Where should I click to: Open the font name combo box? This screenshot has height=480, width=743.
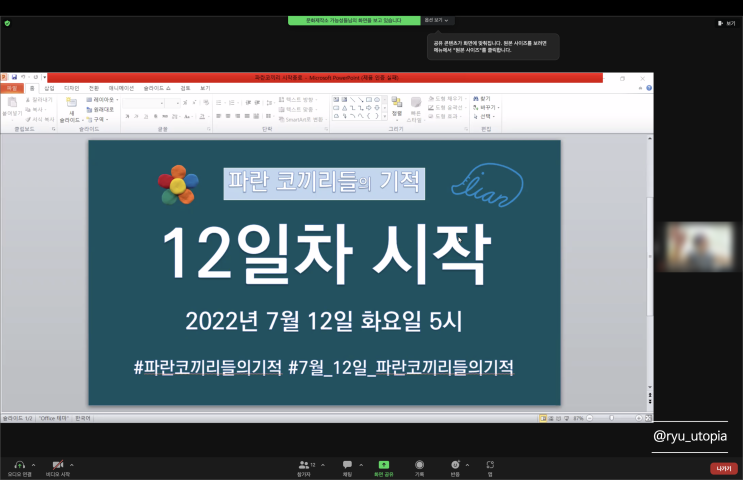tap(144, 103)
